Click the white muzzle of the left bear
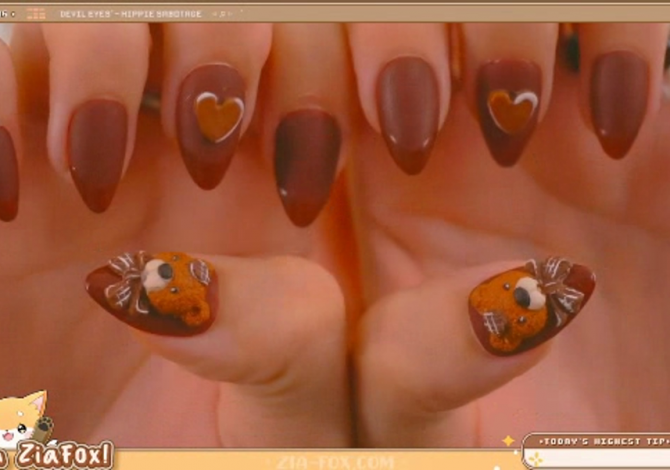 click(155, 274)
